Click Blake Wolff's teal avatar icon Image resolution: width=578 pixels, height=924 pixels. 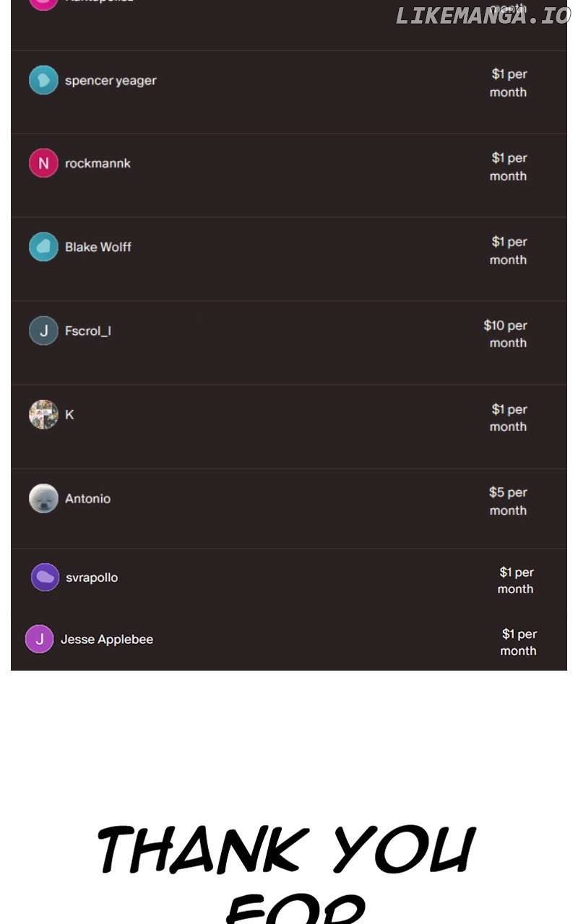(x=43, y=247)
